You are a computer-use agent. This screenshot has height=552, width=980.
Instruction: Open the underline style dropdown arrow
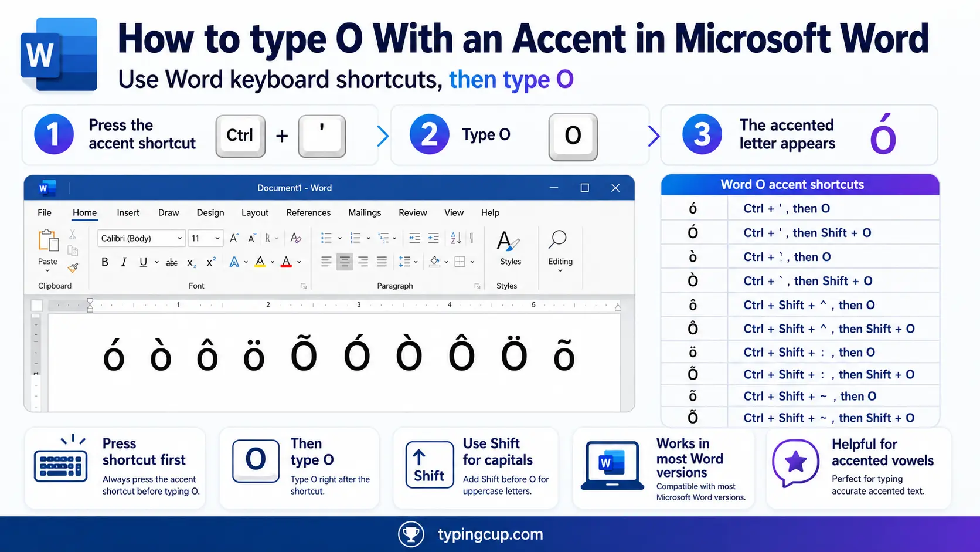[156, 263]
